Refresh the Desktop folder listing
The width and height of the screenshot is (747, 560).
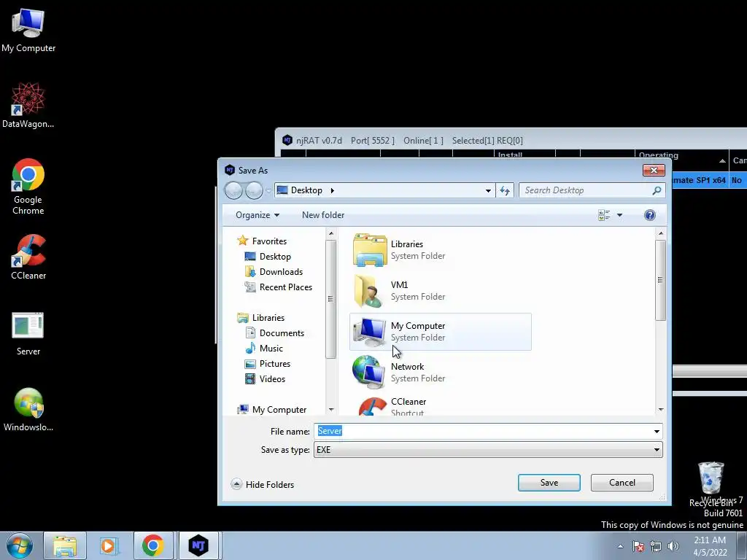(x=505, y=190)
